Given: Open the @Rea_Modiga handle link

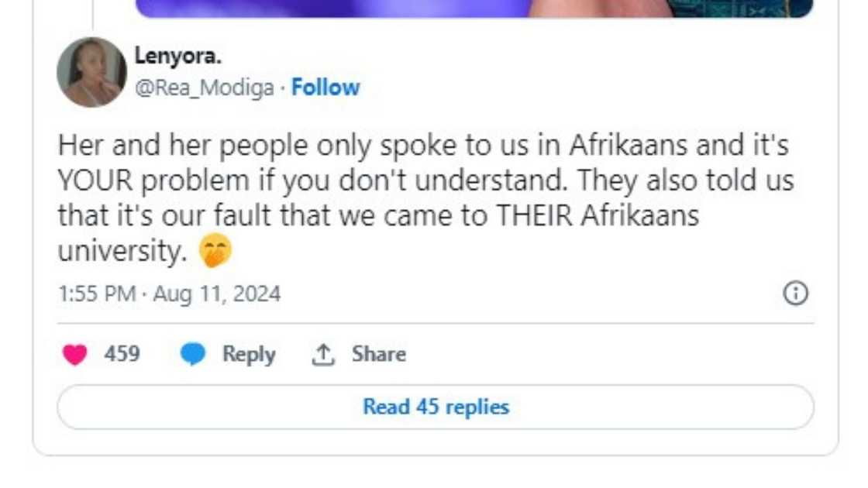Looking at the screenshot, I should pos(205,88).
